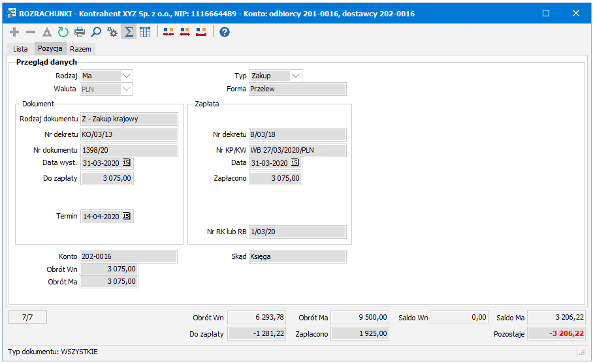This screenshot has width=593, height=364.
Task: Click the Skąd field showing Księga
Action: [298, 257]
